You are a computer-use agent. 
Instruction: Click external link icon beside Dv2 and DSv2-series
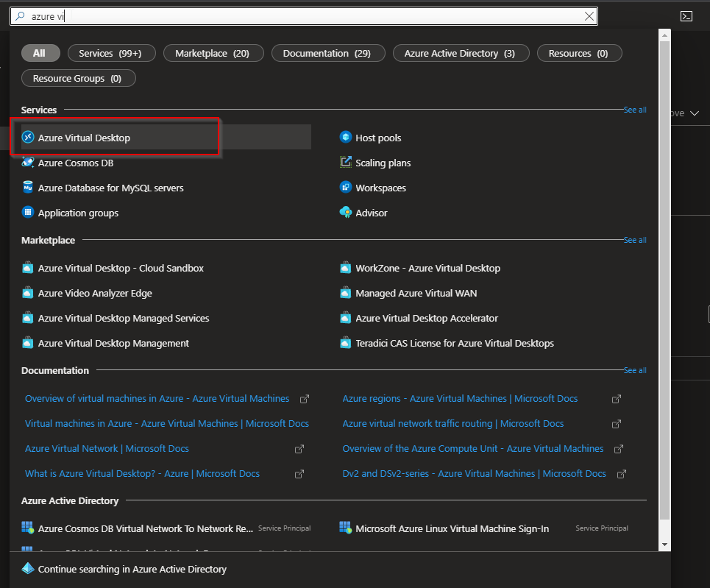(x=622, y=474)
